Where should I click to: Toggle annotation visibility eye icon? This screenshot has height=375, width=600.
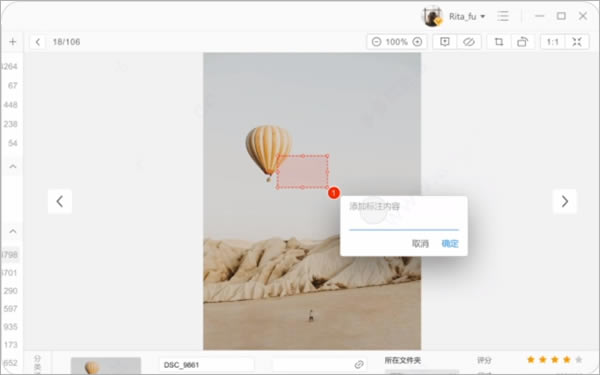469,42
